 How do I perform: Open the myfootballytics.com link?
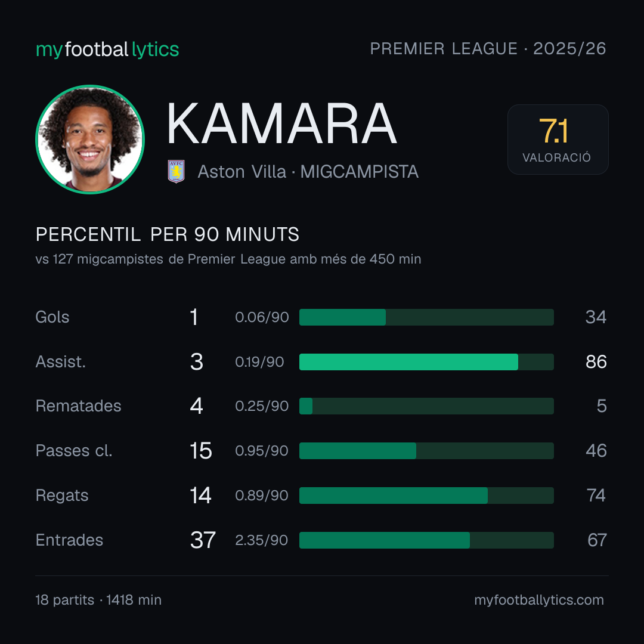[x=539, y=600]
